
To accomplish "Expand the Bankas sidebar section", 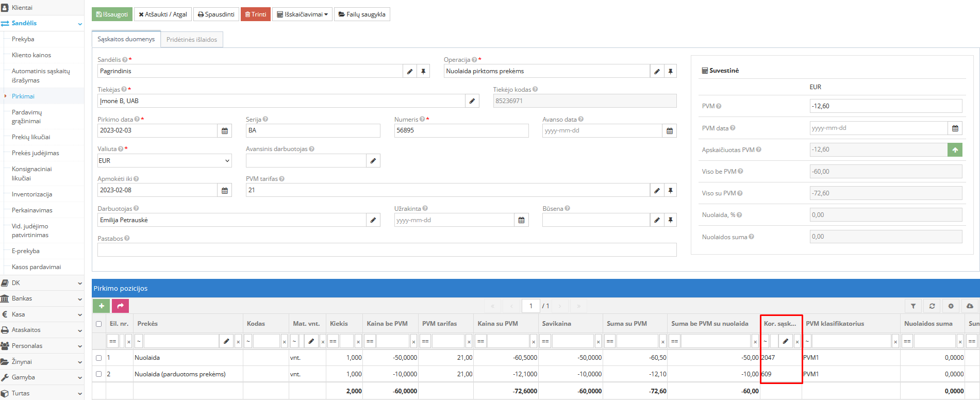I will [x=41, y=298].
